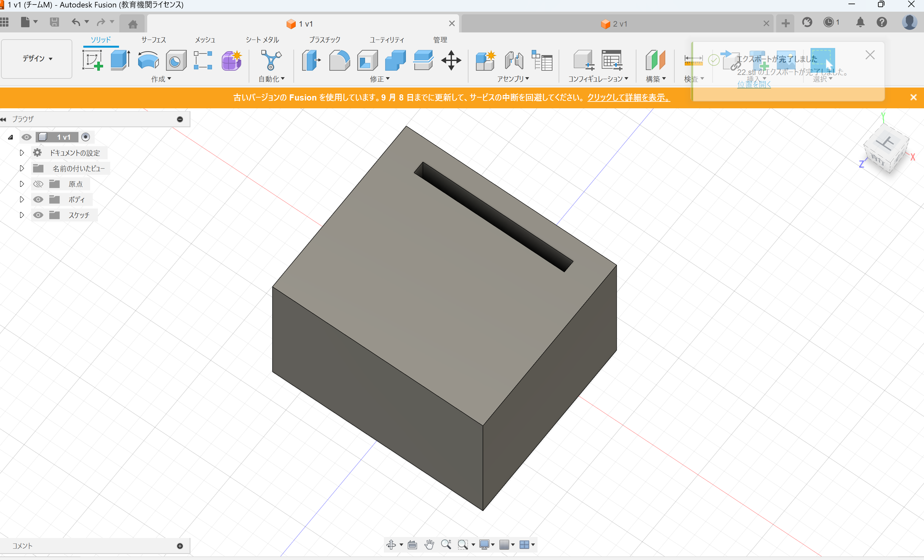Activate the 1 v1 component radio button
Screen dimensions: 924x560
point(86,137)
